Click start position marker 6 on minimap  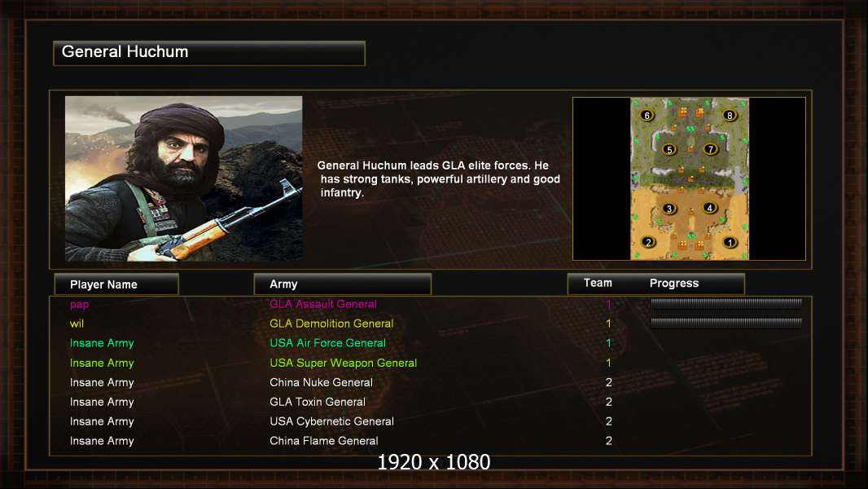click(647, 115)
